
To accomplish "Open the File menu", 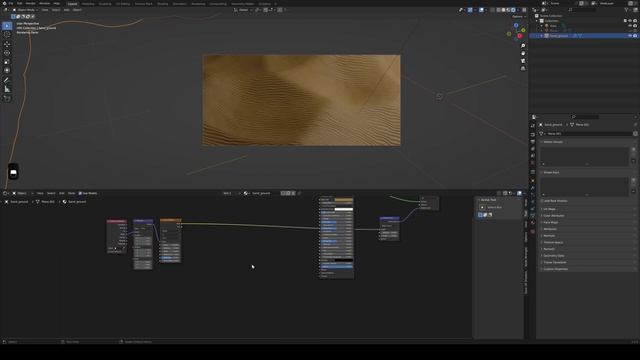I will click(x=11, y=3).
